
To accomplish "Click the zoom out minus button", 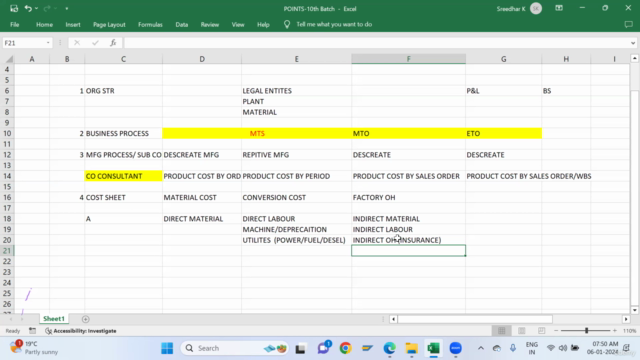I will [x=556, y=331].
